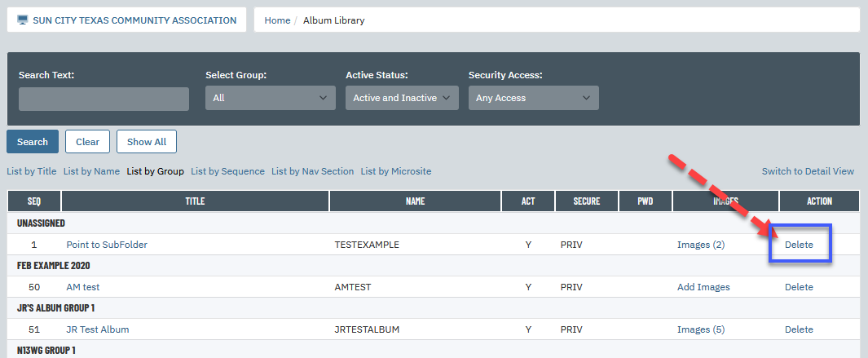Switch to List by Name
The width and height of the screenshot is (868, 358).
[x=91, y=171]
